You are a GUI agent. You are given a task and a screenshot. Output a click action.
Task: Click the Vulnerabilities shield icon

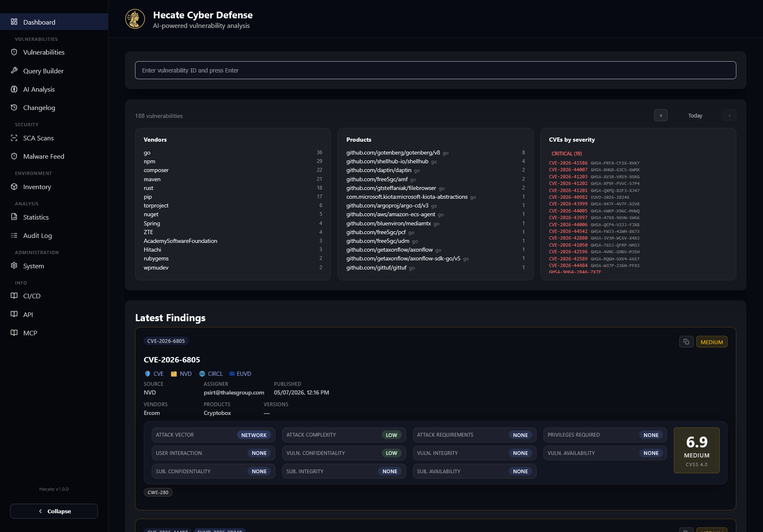pos(14,52)
